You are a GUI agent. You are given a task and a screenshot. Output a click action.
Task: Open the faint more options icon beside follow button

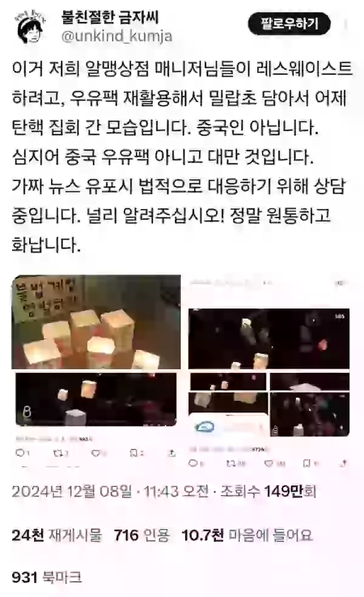pos(346,24)
